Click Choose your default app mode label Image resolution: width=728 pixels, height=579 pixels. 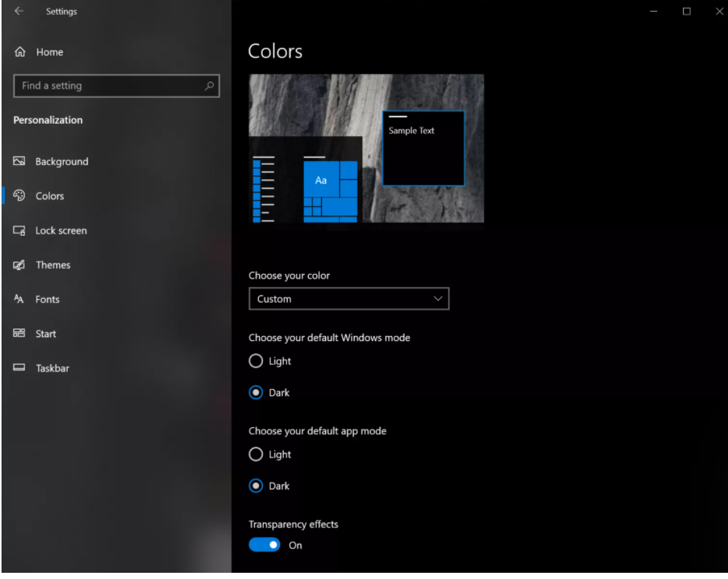click(317, 431)
